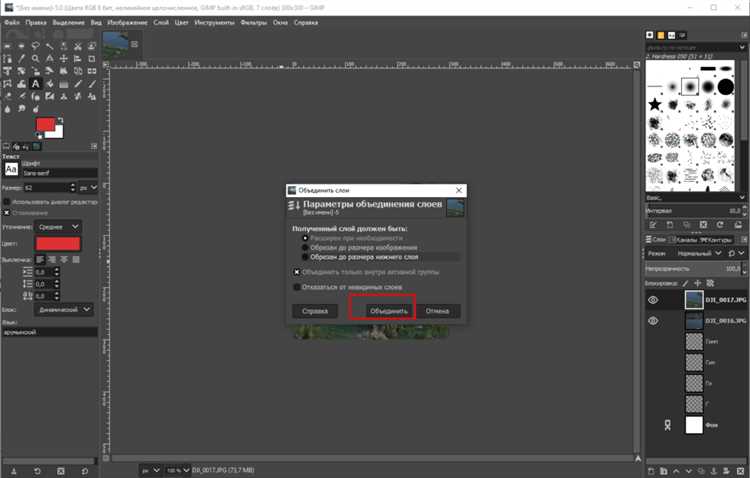The image size is (750, 478).
Task: Select the Scissors Select tool
Action: tap(77, 46)
